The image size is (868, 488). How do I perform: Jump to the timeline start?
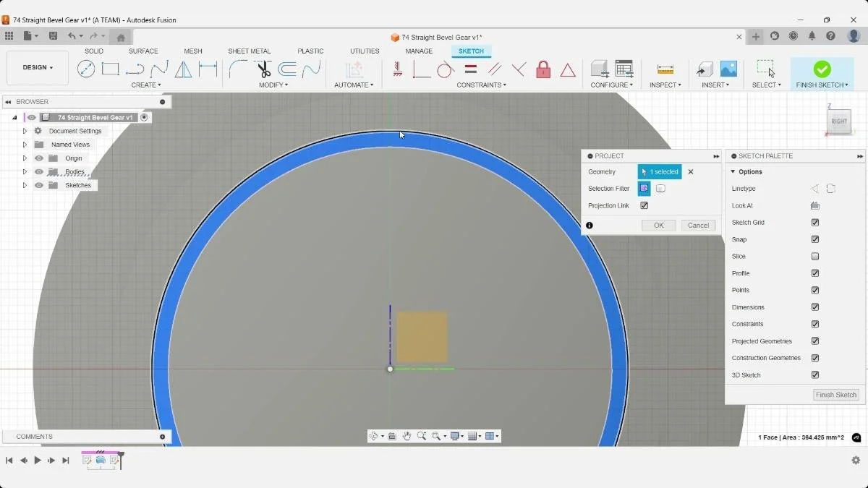click(9, 461)
